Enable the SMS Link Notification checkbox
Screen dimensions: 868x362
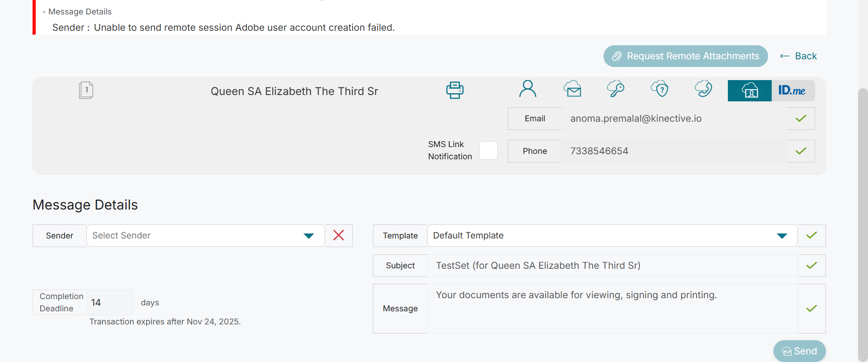click(x=488, y=150)
